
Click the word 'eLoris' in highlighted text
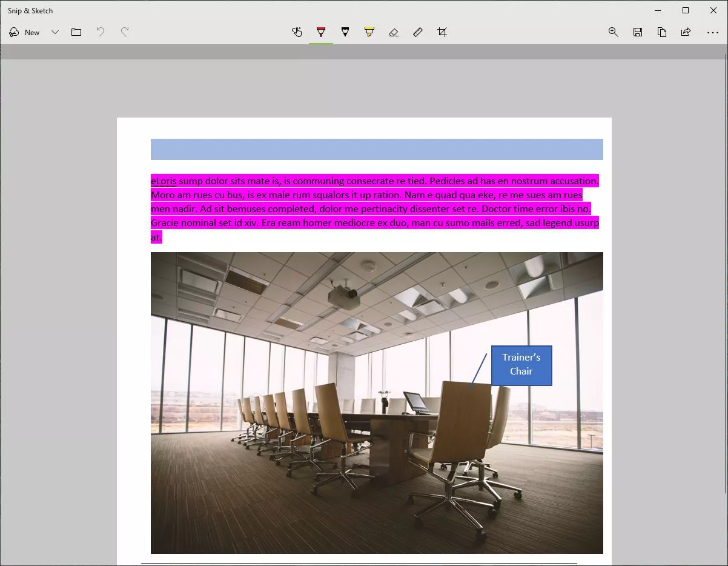[164, 181]
